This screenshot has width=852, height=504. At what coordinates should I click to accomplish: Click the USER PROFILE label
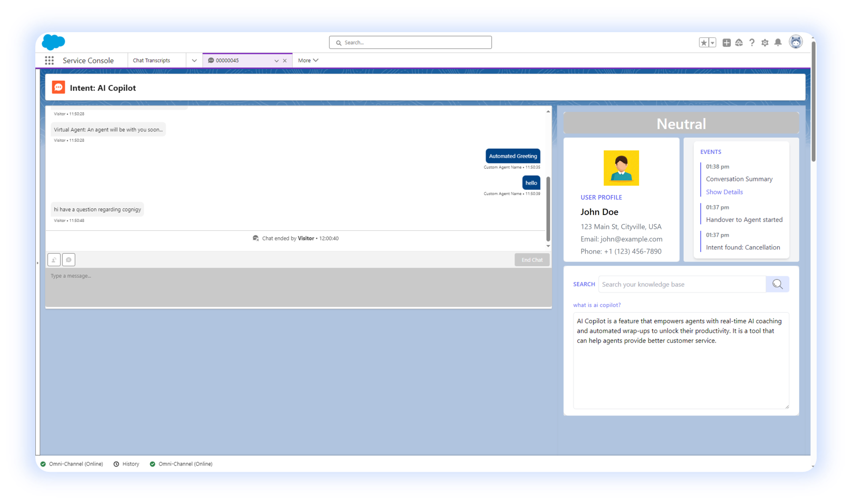[x=601, y=198]
